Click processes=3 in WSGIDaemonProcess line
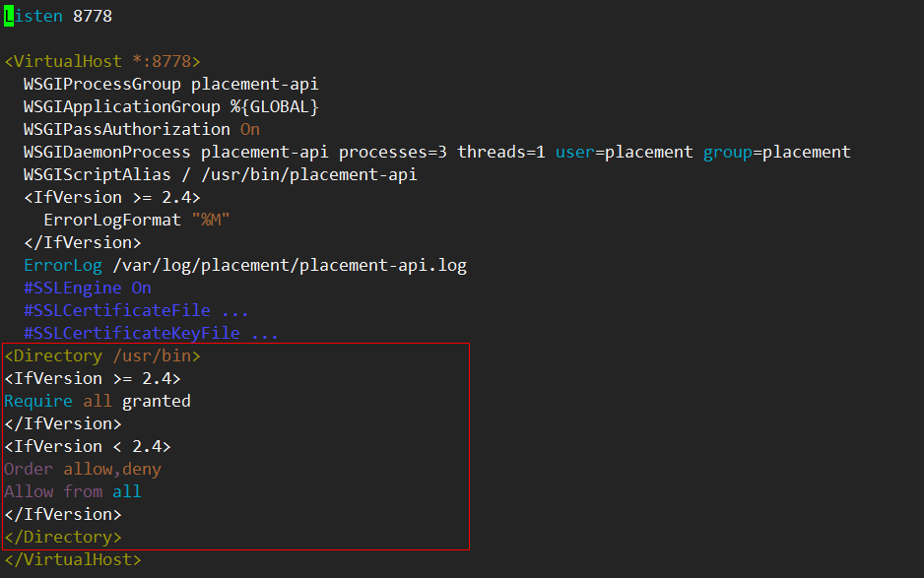924x578 pixels. 392,152
